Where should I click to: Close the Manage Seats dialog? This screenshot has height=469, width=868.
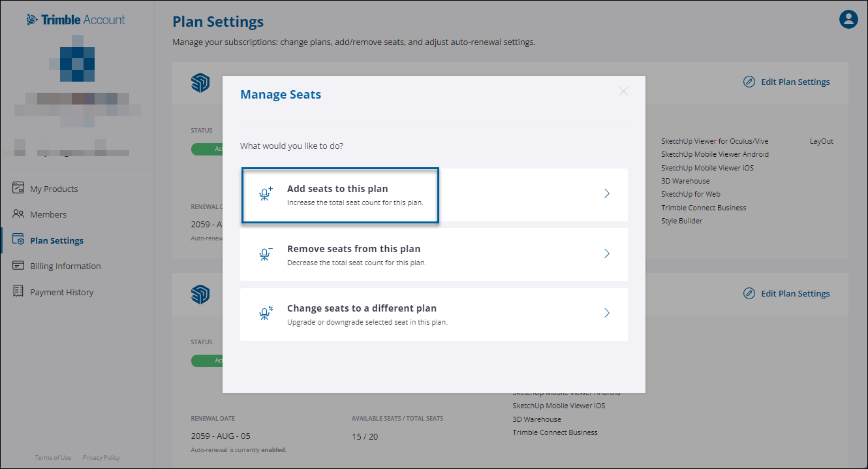pos(623,91)
